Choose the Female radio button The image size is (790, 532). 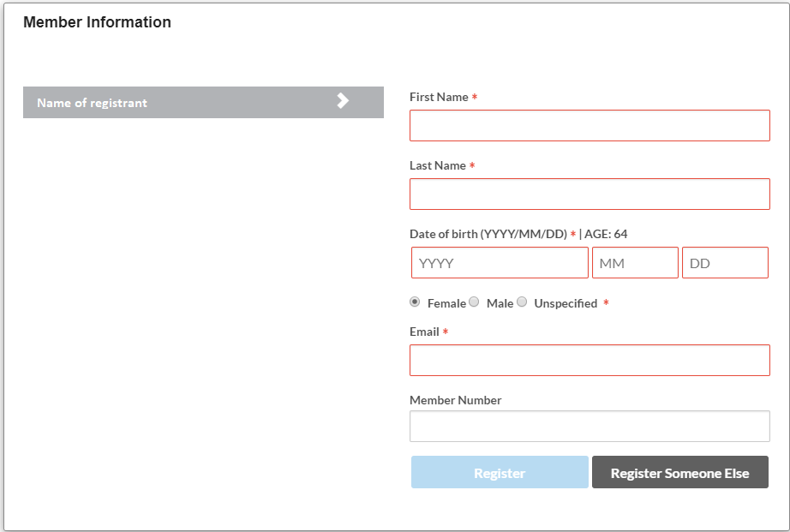coord(416,302)
